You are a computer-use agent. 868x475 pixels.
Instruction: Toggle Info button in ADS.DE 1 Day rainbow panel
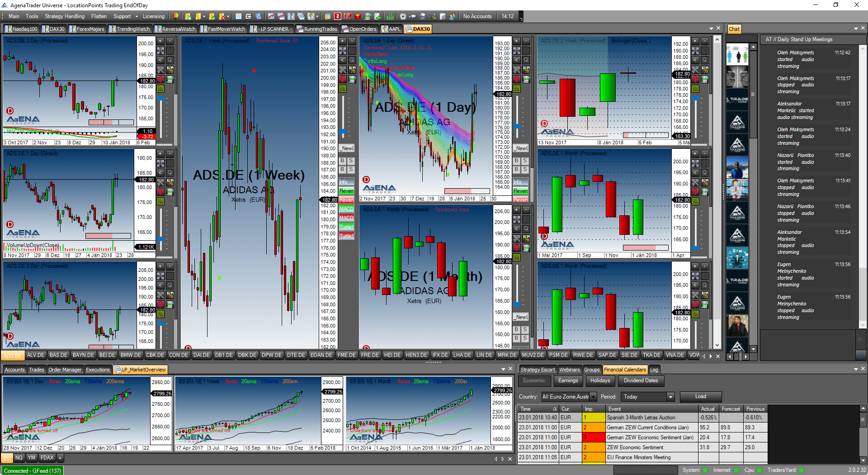520,182
